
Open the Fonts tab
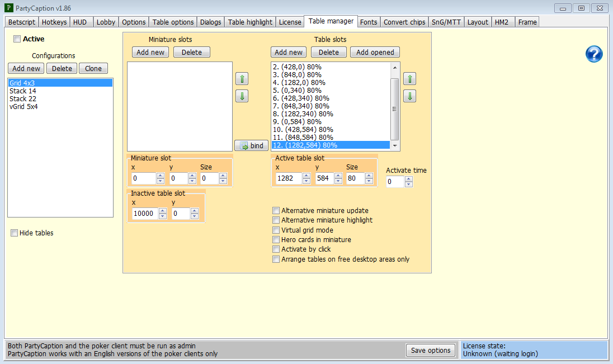pos(369,22)
